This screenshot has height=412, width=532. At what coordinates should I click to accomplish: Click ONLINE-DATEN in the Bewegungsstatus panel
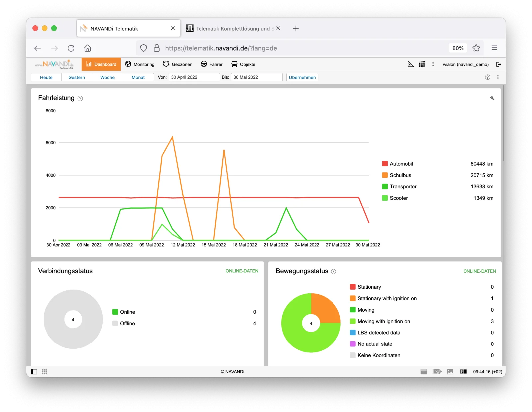tap(479, 271)
